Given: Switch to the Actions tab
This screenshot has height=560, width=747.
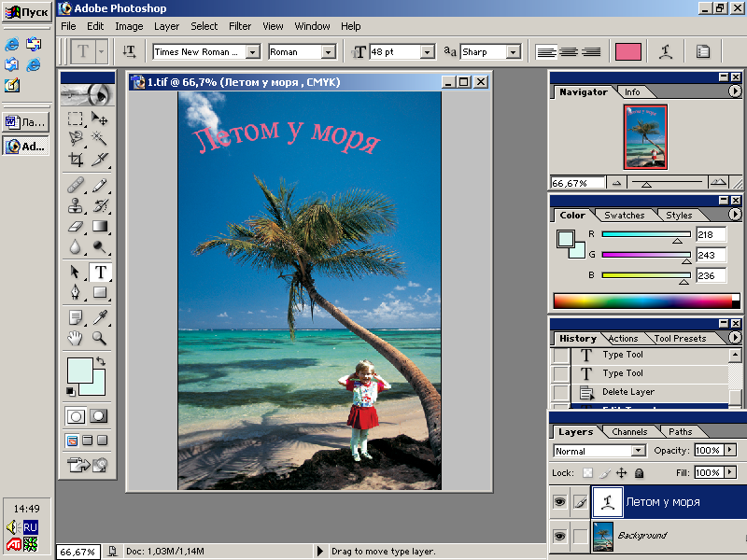Looking at the screenshot, I should (623, 339).
